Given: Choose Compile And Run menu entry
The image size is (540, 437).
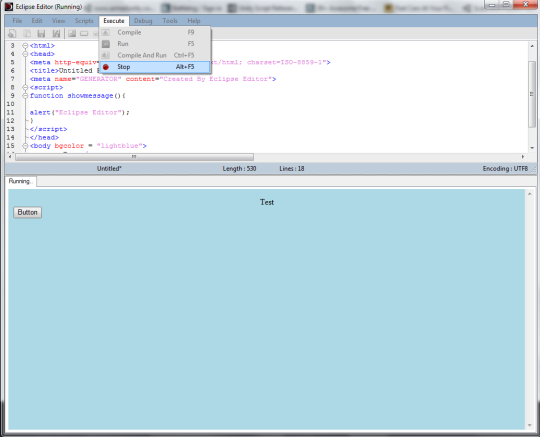Looking at the screenshot, I should 155,55.
